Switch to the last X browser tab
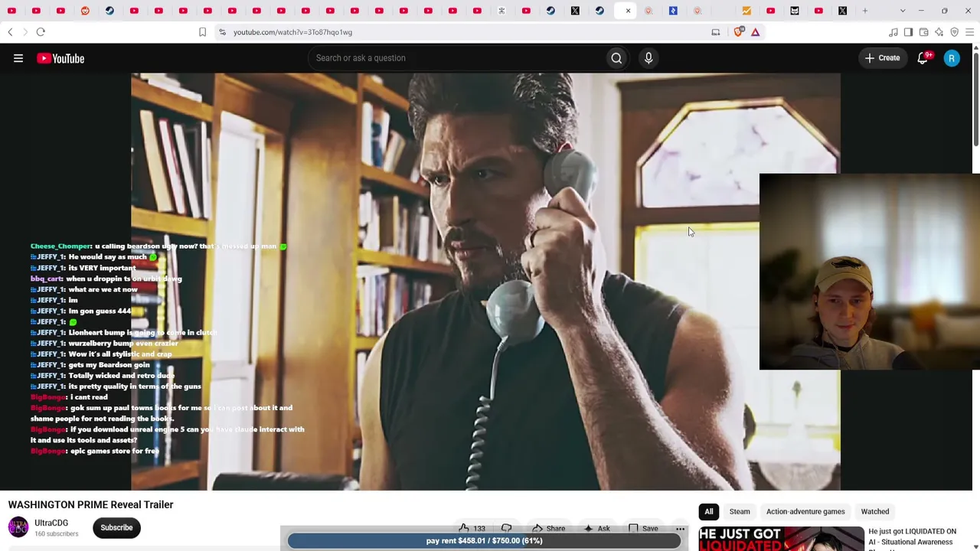Viewport: 980px width, 551px height. point(843,11)
